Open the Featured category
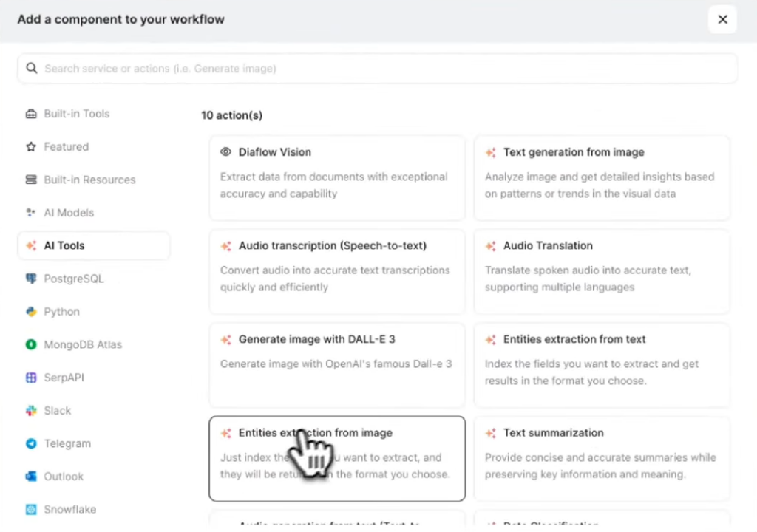The height and width of the screenshot is (532, 757). point(93,147)
